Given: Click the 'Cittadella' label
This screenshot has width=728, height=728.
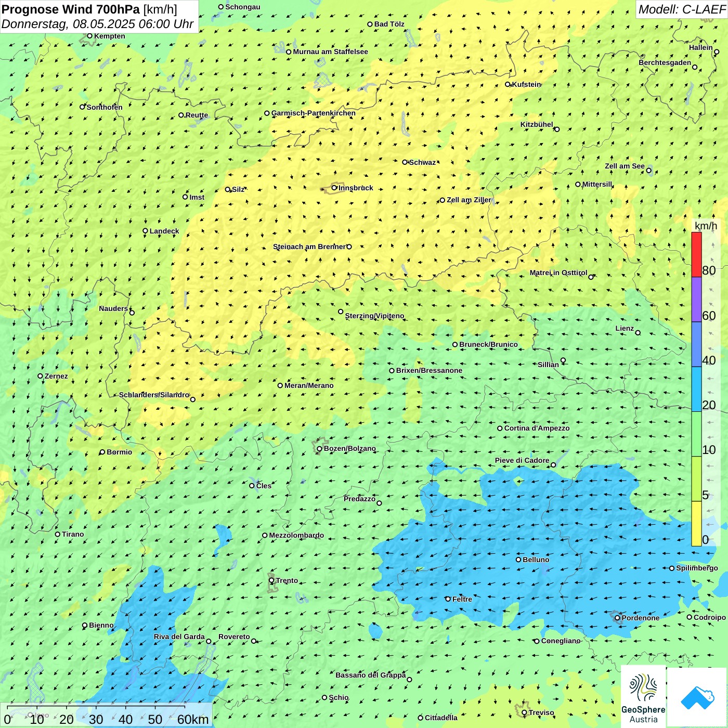Looking at the screenshot, I should [x=441, y=718].
